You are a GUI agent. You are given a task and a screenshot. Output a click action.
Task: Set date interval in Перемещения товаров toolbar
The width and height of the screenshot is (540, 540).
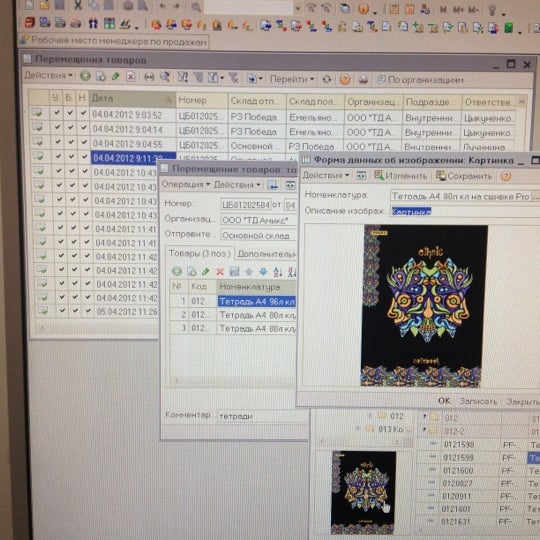(x=149, y=77)
